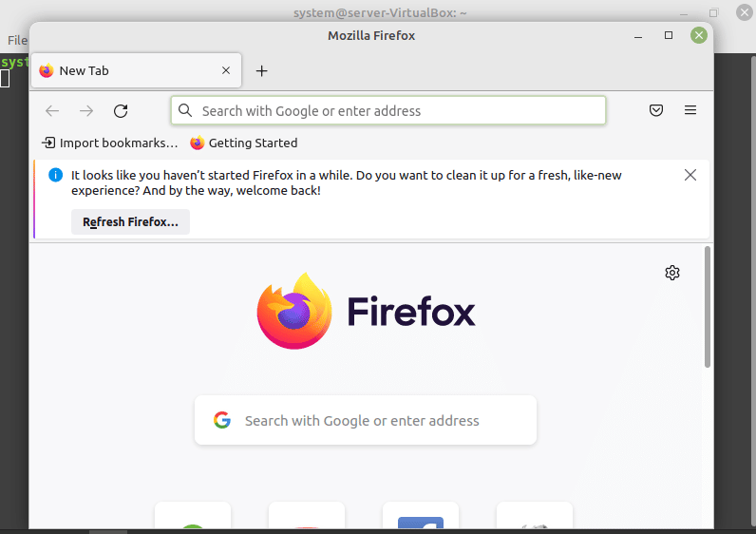Close the Firefox window with green button
This screenshot has width=756, height=534.
point(699,35)
